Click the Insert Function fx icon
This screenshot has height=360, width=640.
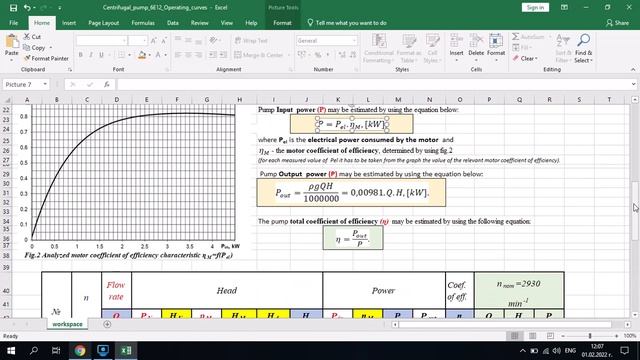pos(107,84)
